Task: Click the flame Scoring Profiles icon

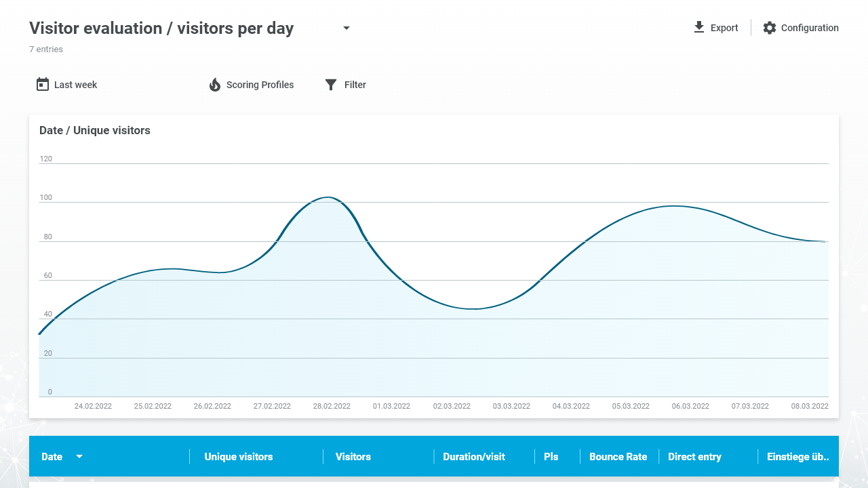Action: coord(215,85)
